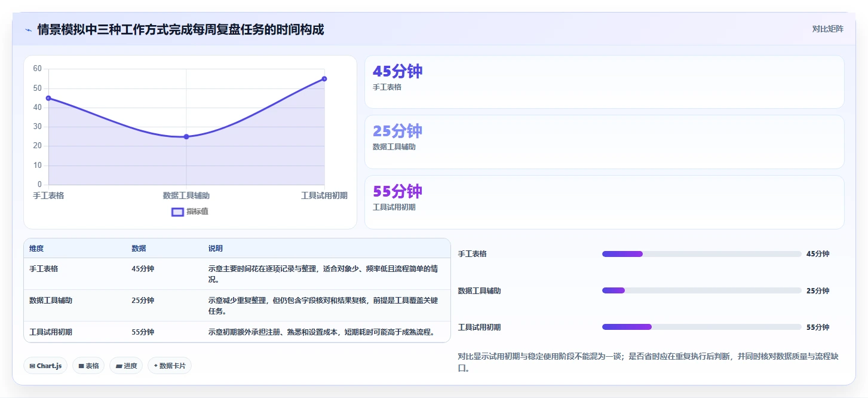Click the 工具试用初期 label in the progress list
This screenshot has height=398, width=868.
coord(480,327)
